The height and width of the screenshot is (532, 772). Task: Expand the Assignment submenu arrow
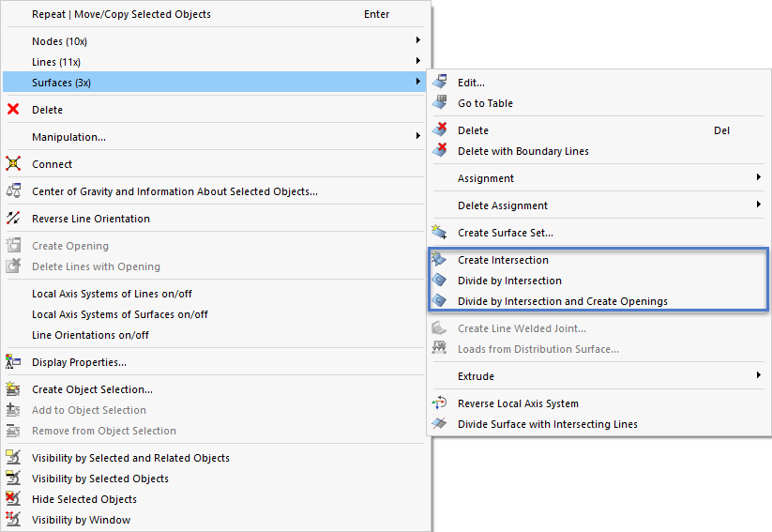pyautogui.click(x=758, y=178)
